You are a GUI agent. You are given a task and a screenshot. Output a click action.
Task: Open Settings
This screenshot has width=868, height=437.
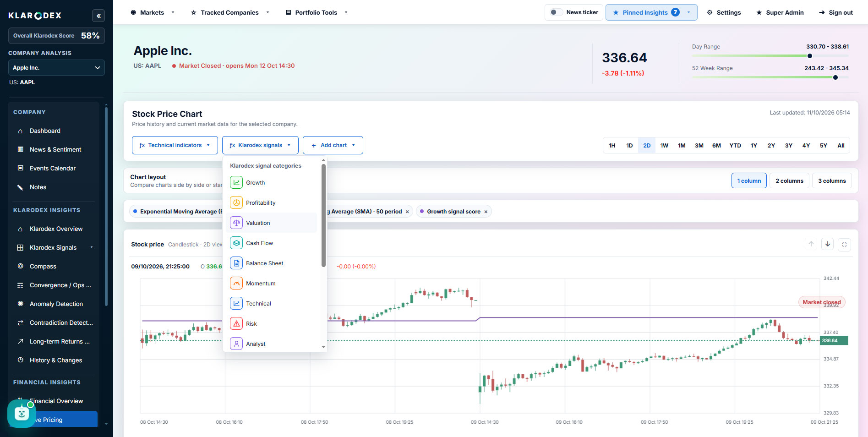point(724,12)
